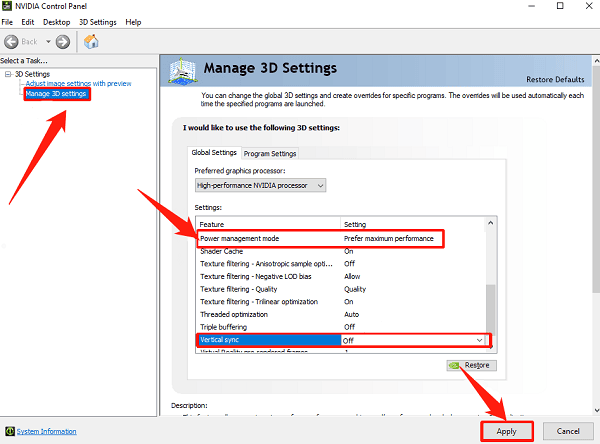The height and width of the screenshot is (444, 600).
Task: Click the System Information icon
Action: 10,431
